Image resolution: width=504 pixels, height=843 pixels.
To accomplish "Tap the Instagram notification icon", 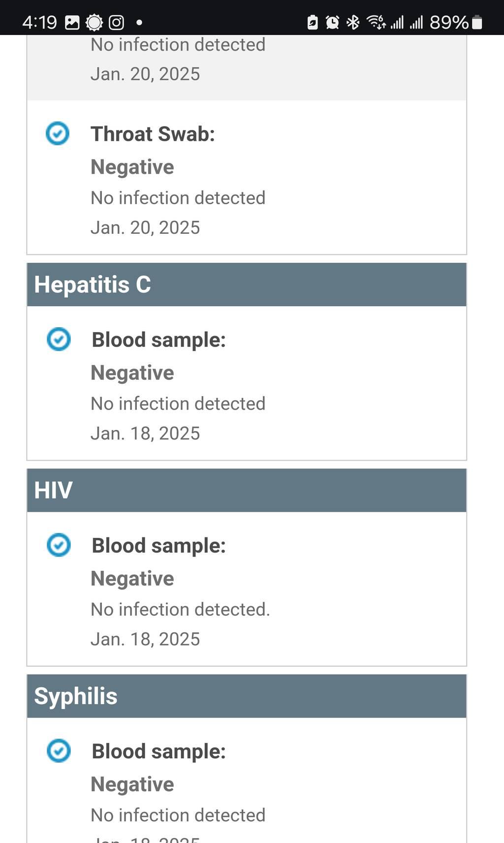I will [116, 23].
